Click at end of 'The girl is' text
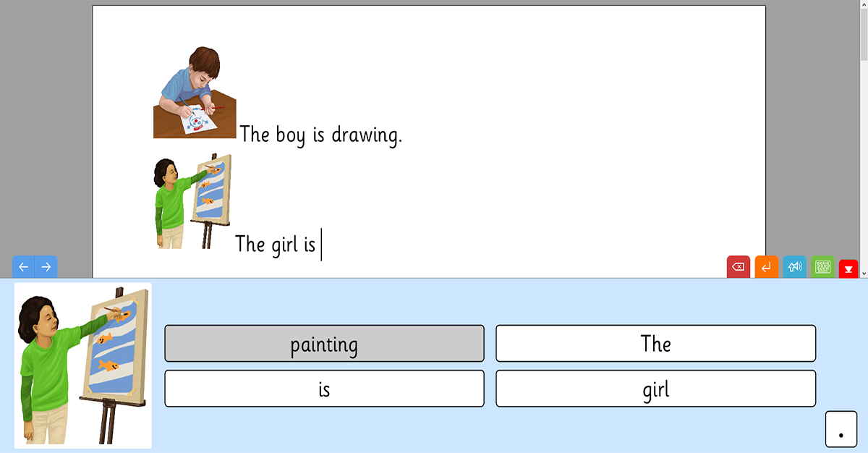Screen dimensions: 868x453 pyautogui.click(x=320, y=245)
